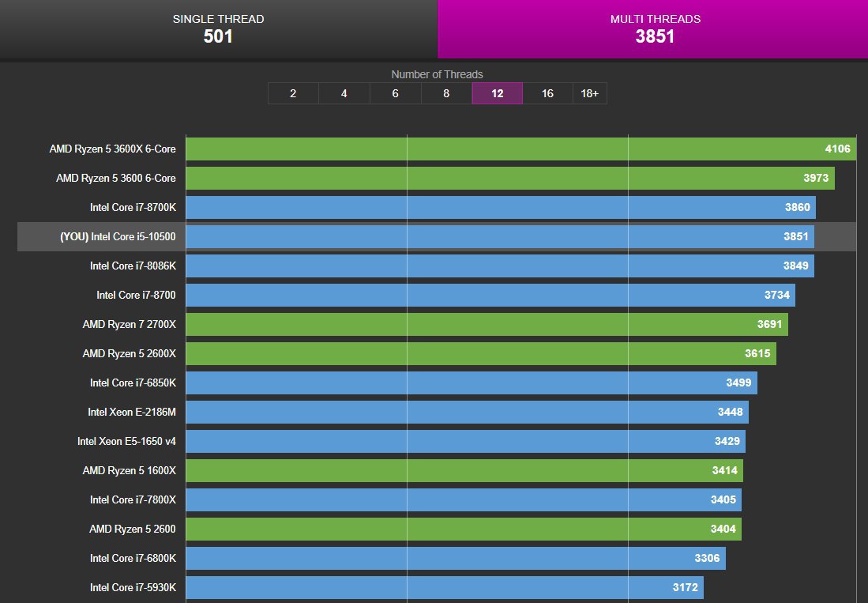
Task: Click Intel Core i7-6850K label
Action: (x=133, y=383)
